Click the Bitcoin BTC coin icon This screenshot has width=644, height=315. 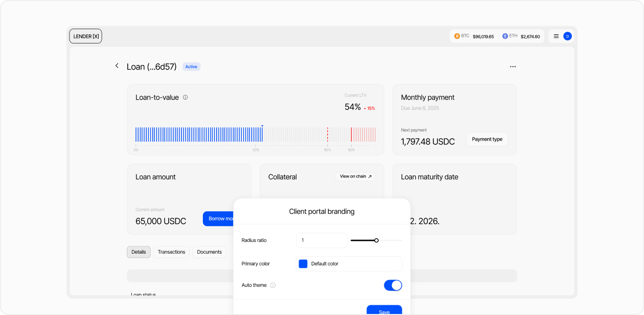click(457, 36)
